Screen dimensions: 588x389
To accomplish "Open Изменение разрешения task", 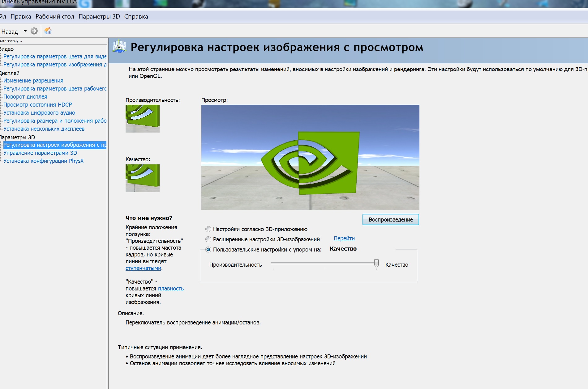I will point(33,81).
